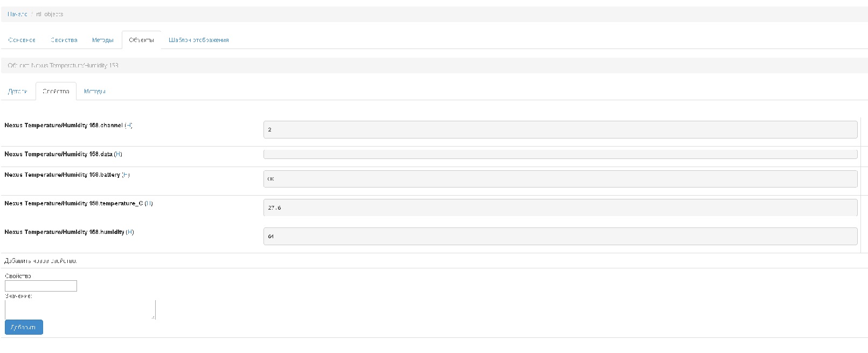
Task: Switch to the Объекты tab
Action: coord(141,40)
